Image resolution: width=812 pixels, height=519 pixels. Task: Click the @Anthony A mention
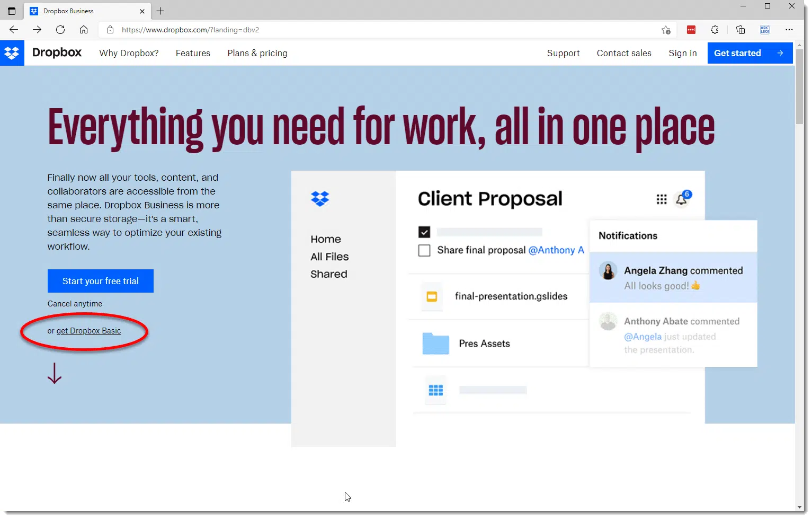pyautogui.click(x=556, y=250)
